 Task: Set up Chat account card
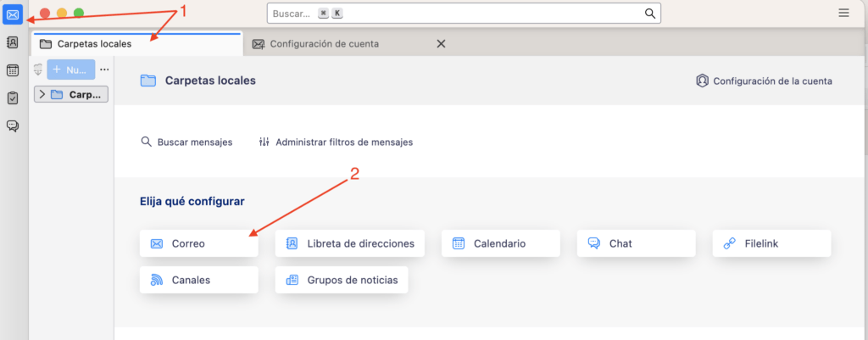coord(636,243)
